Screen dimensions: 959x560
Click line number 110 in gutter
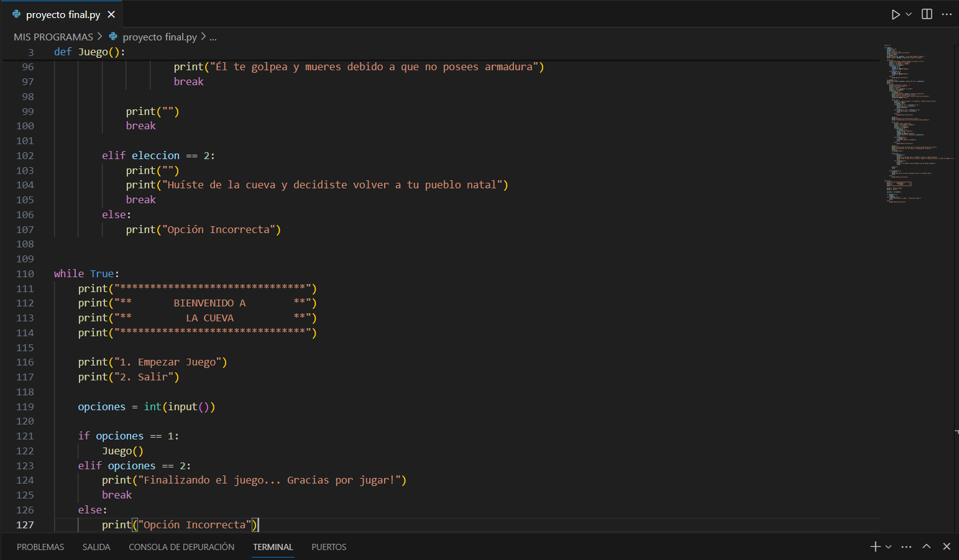pos(25,273)
